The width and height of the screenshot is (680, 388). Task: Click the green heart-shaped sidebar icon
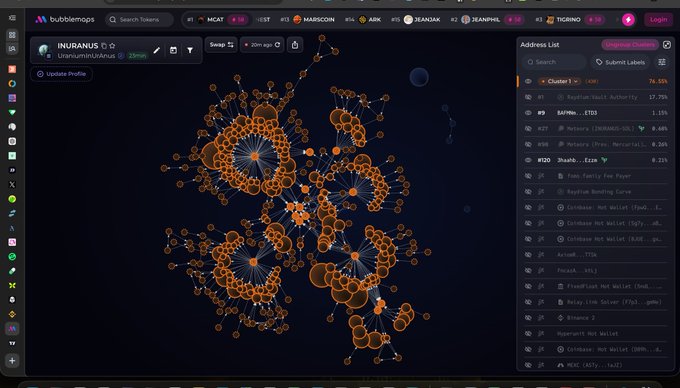(12, 112)
